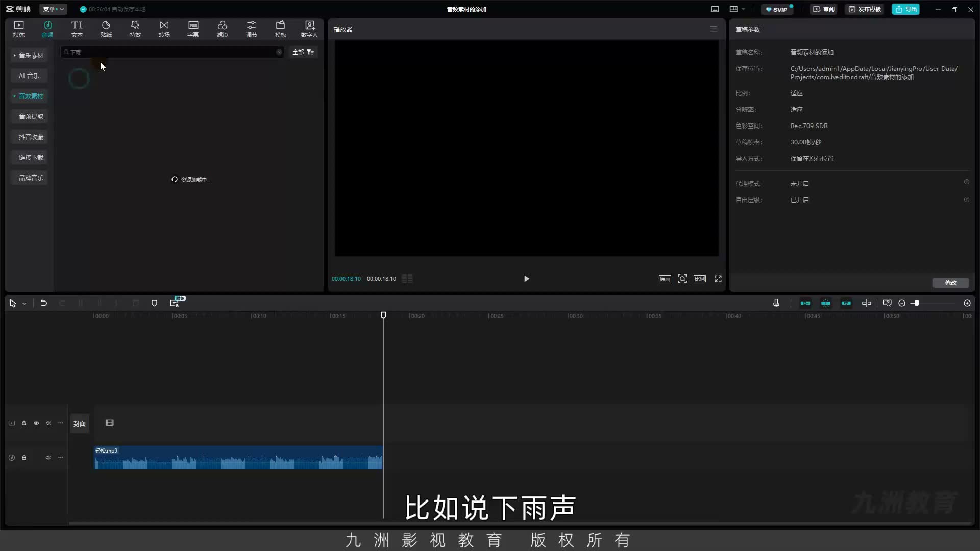Screen dimensions: 980x551
Task: Select the pointer selection tool
Action: [13, 303]
